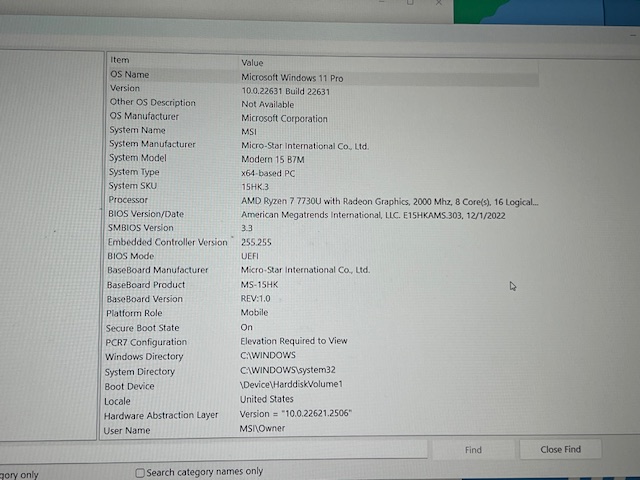Select the User Name row label
Screen dimensions: 640x480
(127, 431)
